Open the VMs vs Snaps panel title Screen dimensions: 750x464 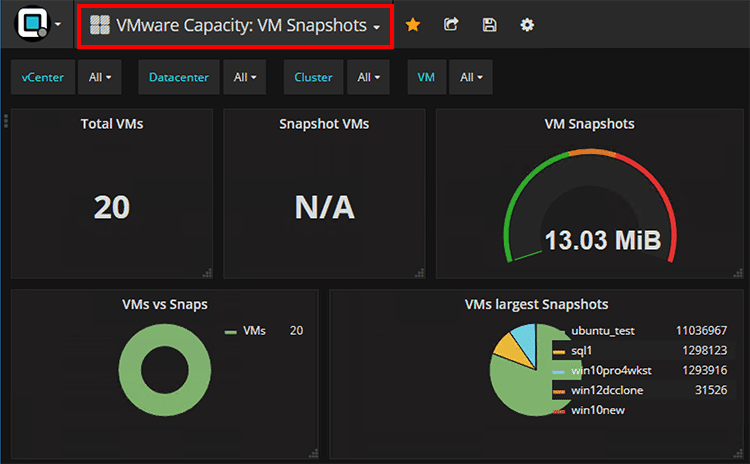tap(165, 304)
